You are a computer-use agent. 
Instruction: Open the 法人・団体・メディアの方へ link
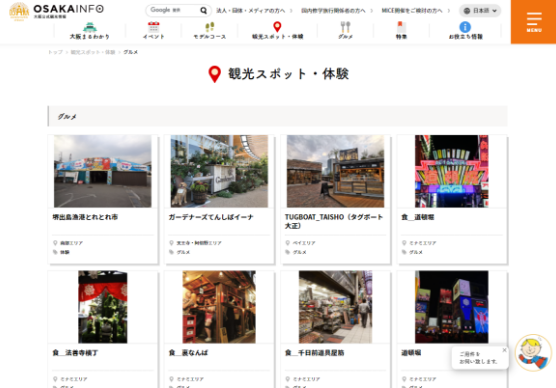[x=250, y=11]
